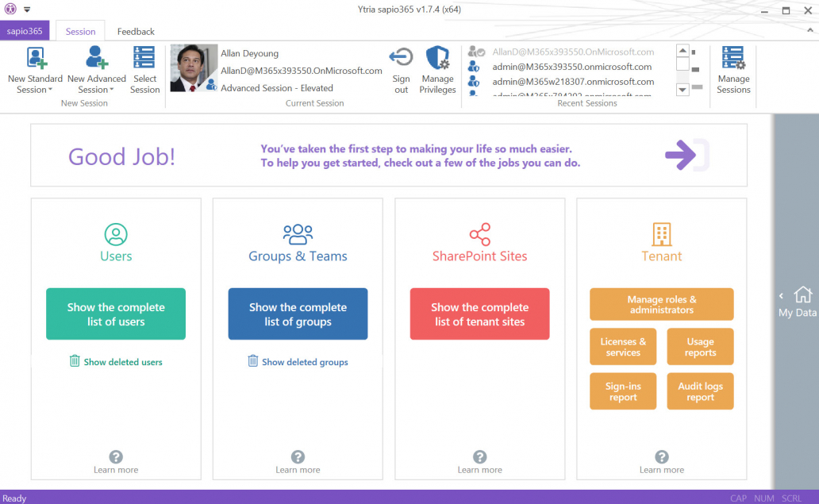This screenshot has height=504, width=819.
Task: Click the NUM indicator in status bar
Action: [764, 498]
